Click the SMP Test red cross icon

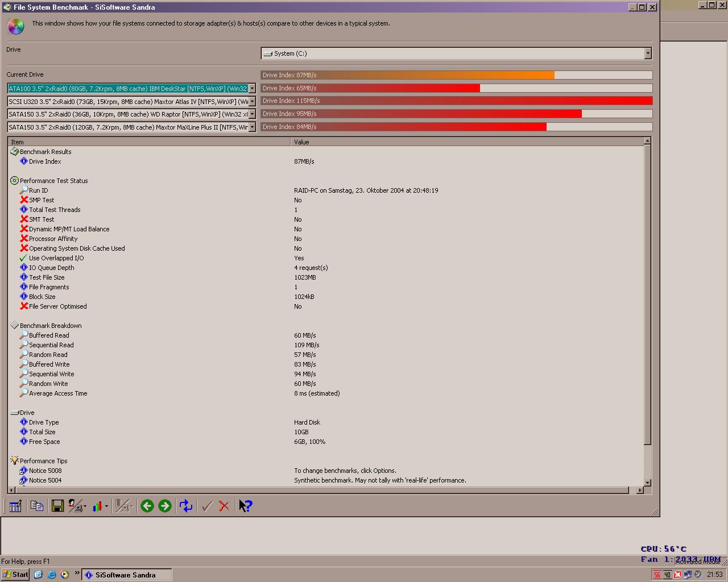[24, 200]
